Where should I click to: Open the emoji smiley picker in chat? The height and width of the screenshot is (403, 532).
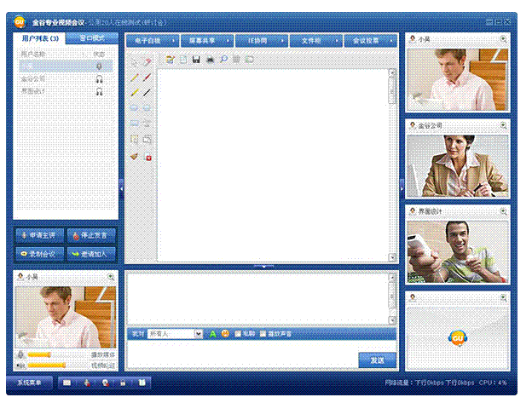click(225, 333)
